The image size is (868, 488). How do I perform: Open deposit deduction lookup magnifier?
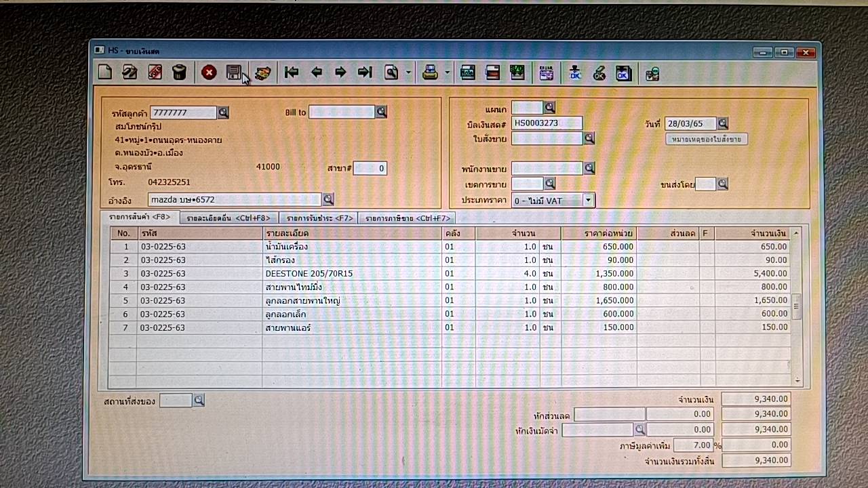[x=639, y=429]
